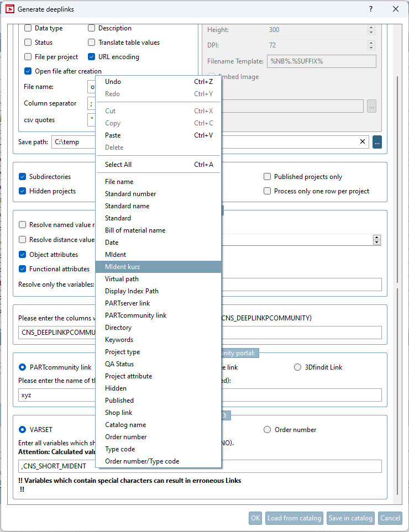This screenshot has height=532, width=409.
Task: Click the Generate deeplinks app icon
Action: pos(9,9)
